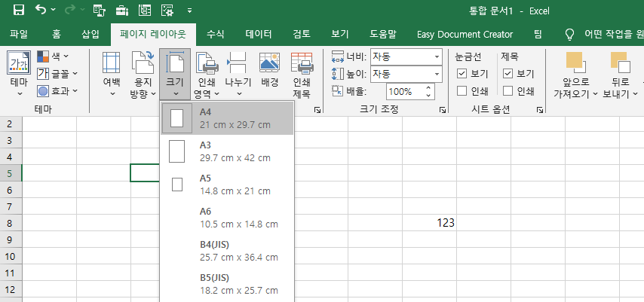Switch to the 검토 tab
Image resolution: width=644 pixels, height=302 pixels.
[302, 34]
